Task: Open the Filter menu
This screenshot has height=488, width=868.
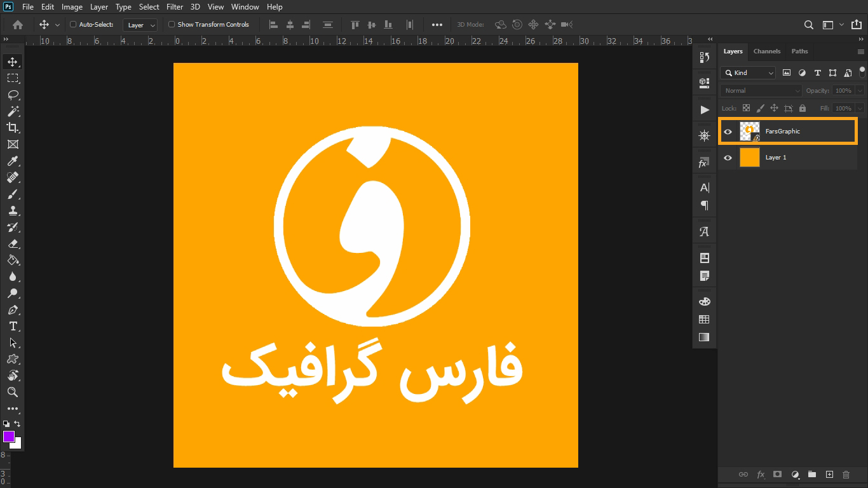Action: click(174, 7)
